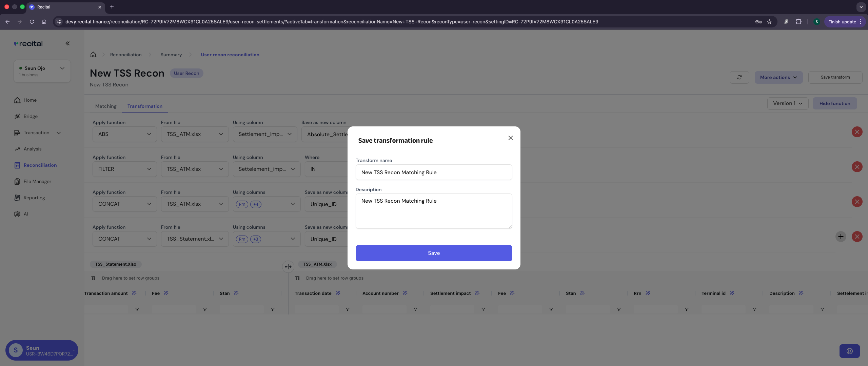Open the filter funnel on the Stan column
868x366 pixels.
point(273,309)
